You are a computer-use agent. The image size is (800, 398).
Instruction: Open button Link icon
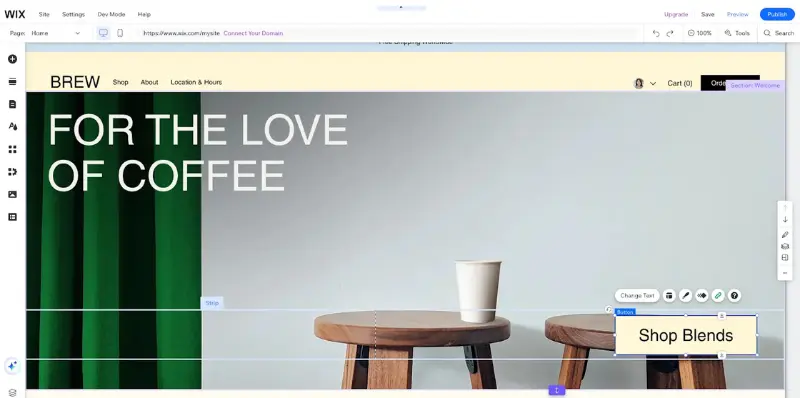coord(718,295)
